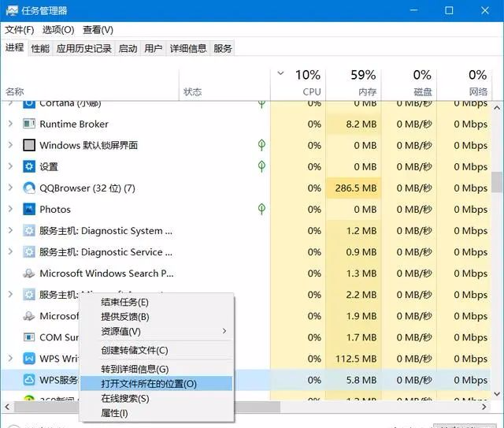This screenshot has height=428, width=504.
Task: Click the vertical scrollbar down arrow
Action: point(497,394)
